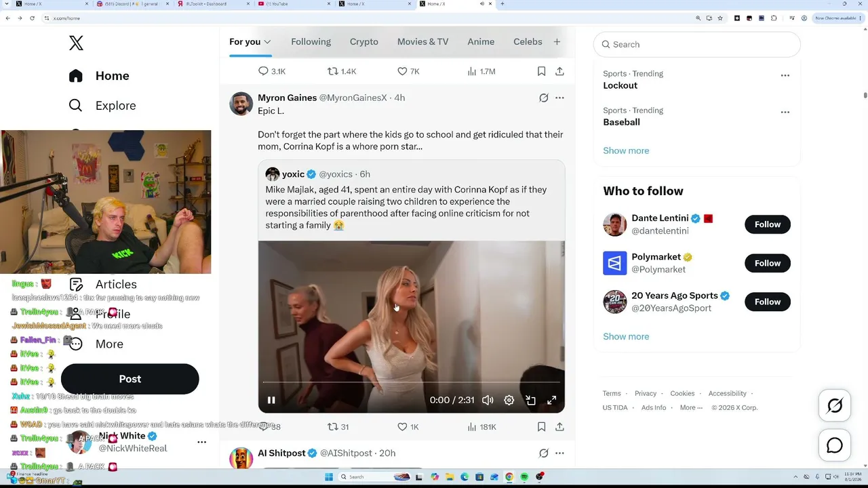Image resolution: width=868 pixels, height=488 pixels.
Task: Open the More sidebar menu
Action: [96, 344]
